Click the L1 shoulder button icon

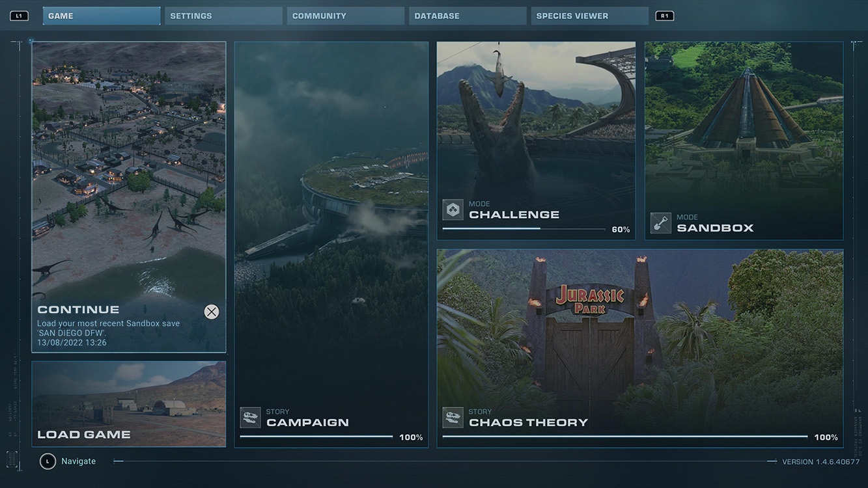point(20,16)
